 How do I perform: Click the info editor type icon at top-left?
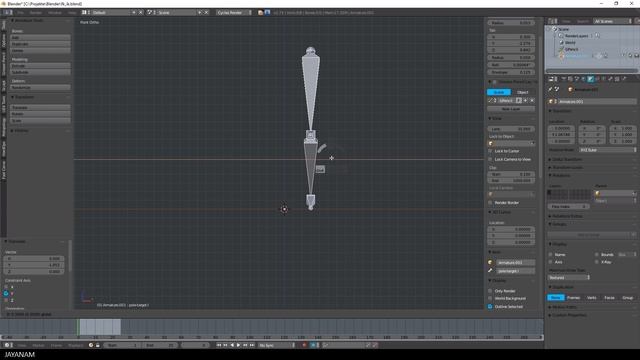pos(7,13)
